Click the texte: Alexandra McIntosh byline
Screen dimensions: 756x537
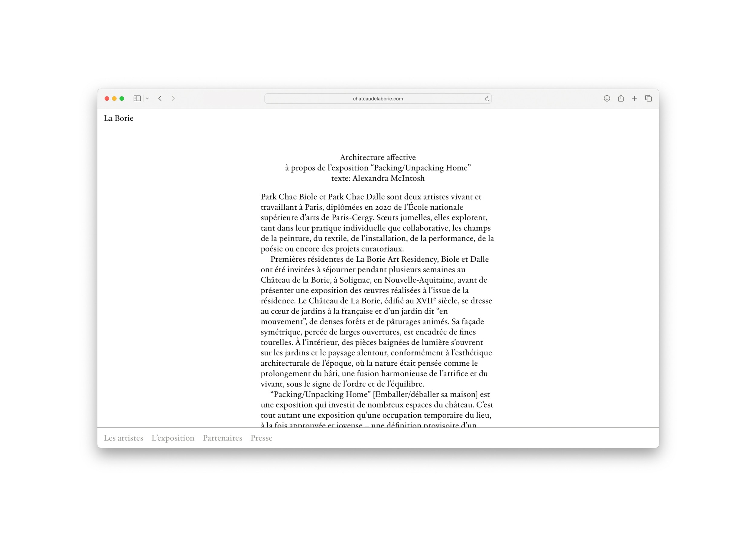pos(378,178)
